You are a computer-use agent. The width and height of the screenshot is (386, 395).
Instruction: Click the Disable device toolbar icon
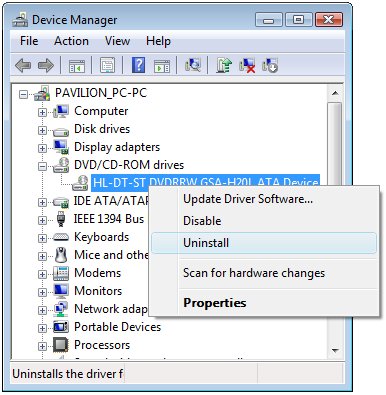[270, 65]
